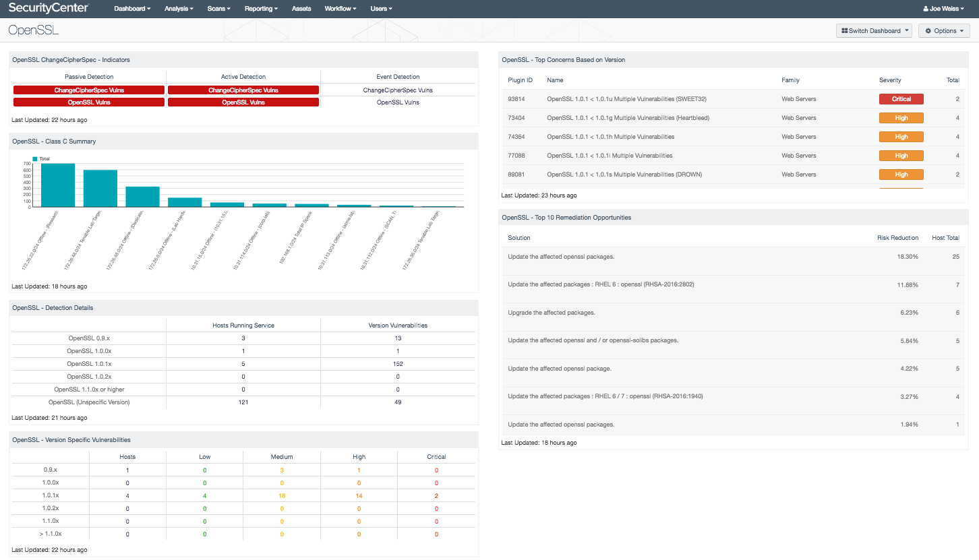
Task: Click the Plugin ID column header
Action: coord(520,80)
